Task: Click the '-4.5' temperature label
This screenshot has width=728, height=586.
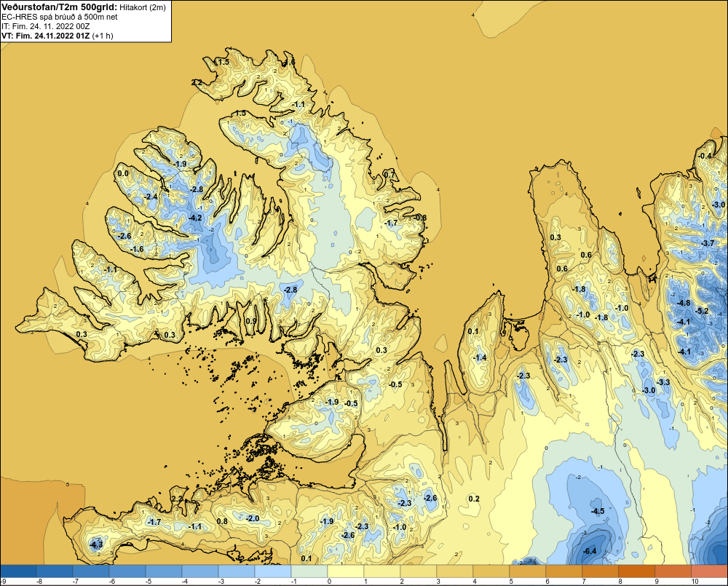Action: click(597, 511)
